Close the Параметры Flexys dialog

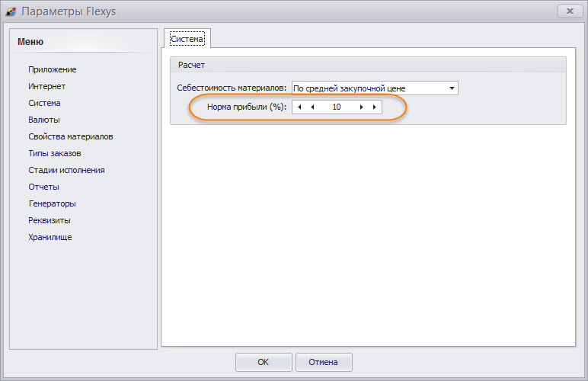coord(570,11)
